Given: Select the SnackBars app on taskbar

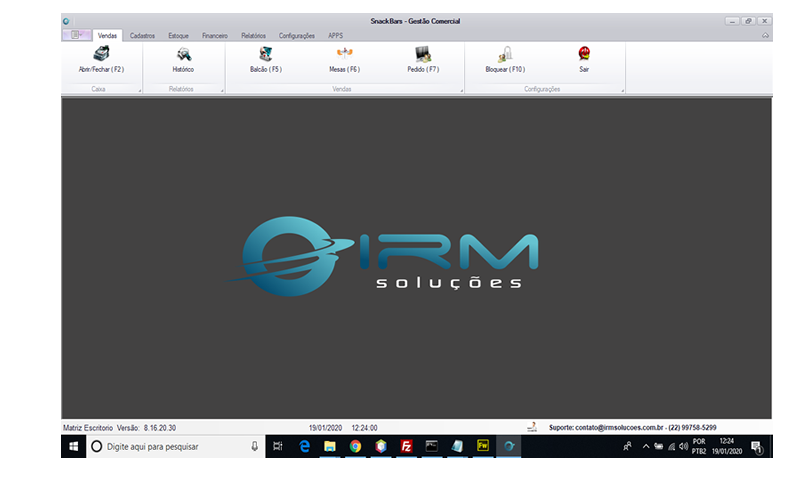Looking at the screenshot, I should coord(509,446).
